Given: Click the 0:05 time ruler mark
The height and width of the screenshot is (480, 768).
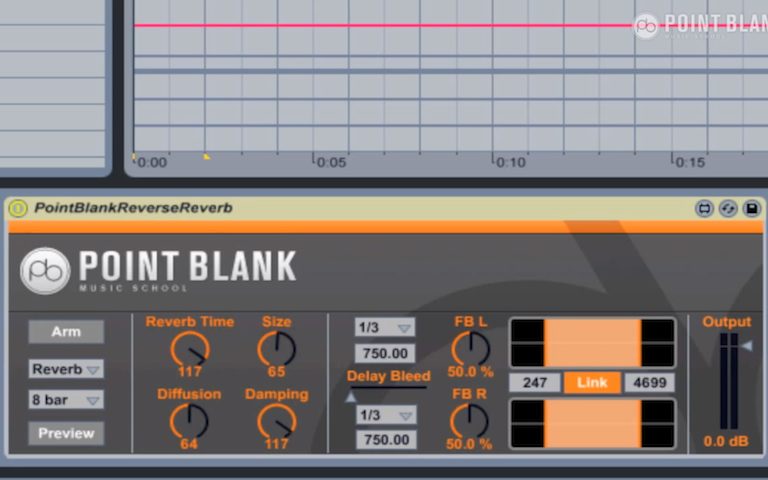Looking at the screenshot, I should click(331, 162).
